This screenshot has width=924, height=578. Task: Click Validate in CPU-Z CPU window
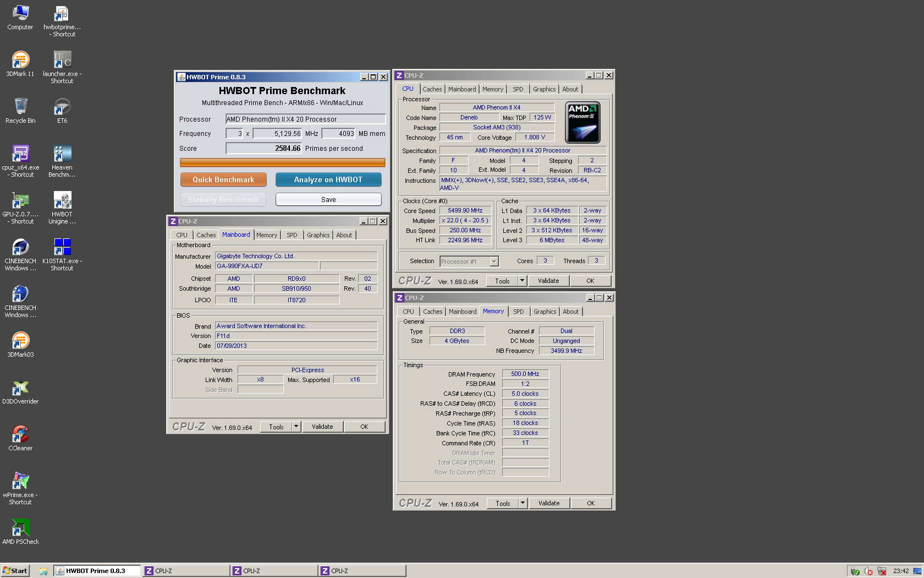548,281
